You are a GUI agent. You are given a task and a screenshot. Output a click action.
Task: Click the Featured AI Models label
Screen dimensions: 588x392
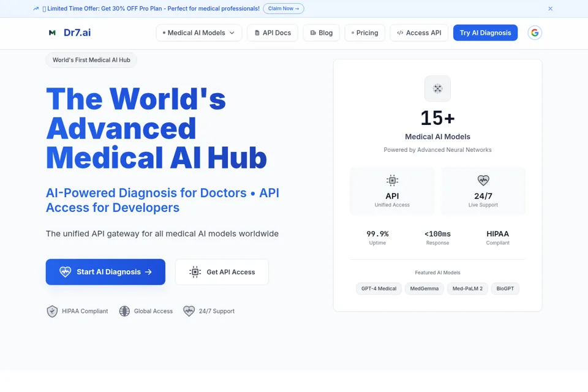(x=437, y=273)
